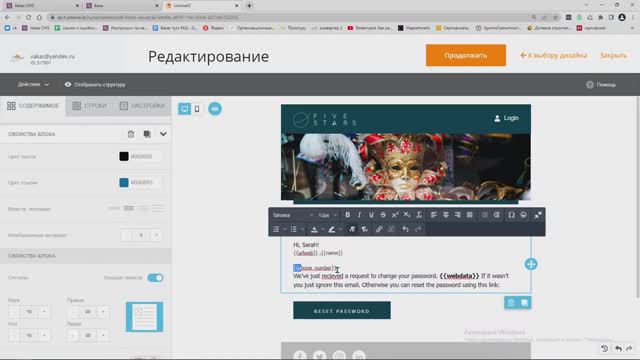Apply subscript formatting
640x360 pixels.
[407, 215]
